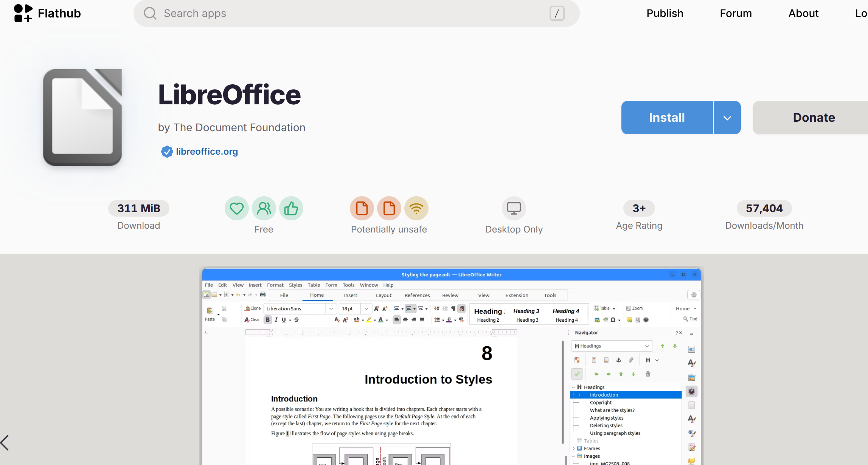Select the Clone formatting tool
The height and width of the screenshot is (465, 868).
tap(253, 308)
